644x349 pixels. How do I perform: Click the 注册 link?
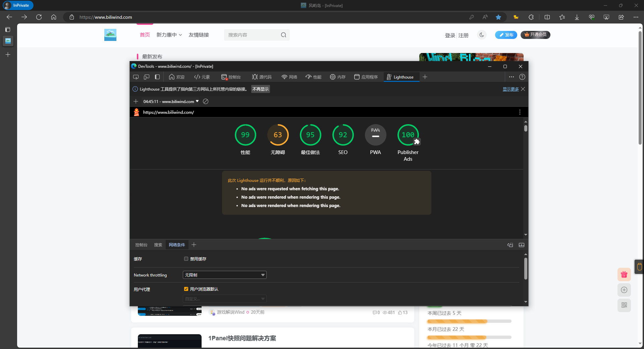pyautogui.click(x=464, y=35)
